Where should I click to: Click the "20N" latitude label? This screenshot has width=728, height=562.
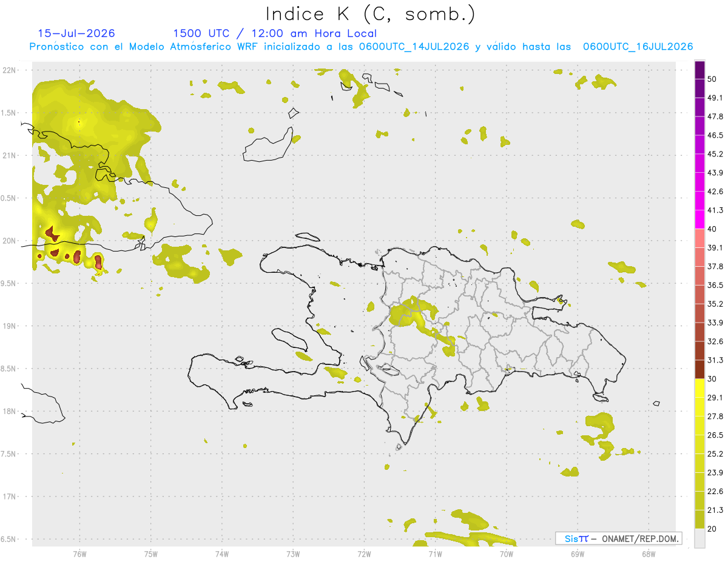(x=10, y=241)
